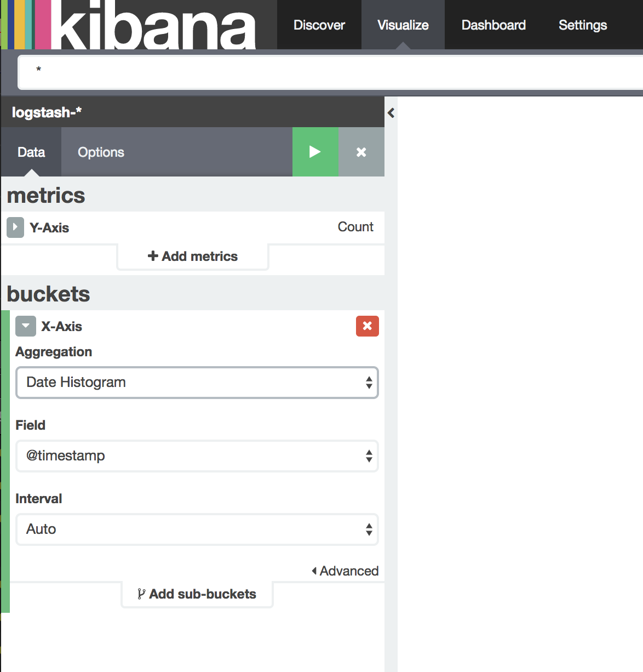Expand the Advanced options link

click(x=345, y=571)
